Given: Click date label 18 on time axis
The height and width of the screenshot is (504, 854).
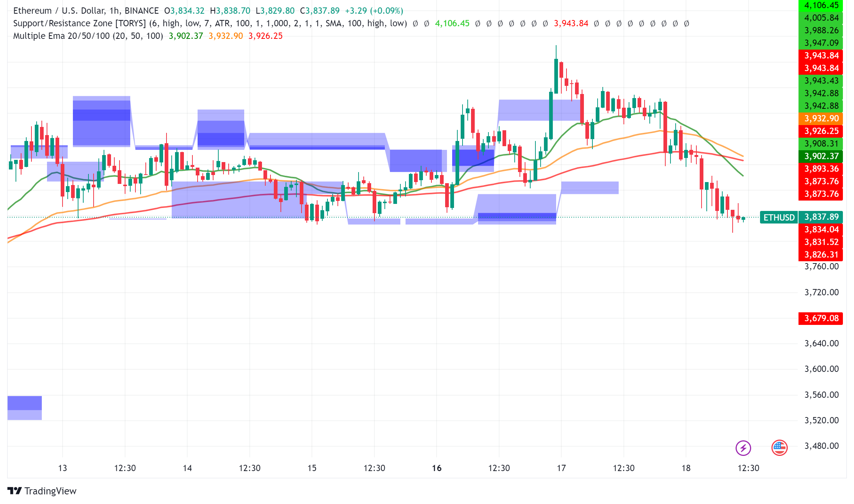Looking at the screenshot, I should click(686, 468).
